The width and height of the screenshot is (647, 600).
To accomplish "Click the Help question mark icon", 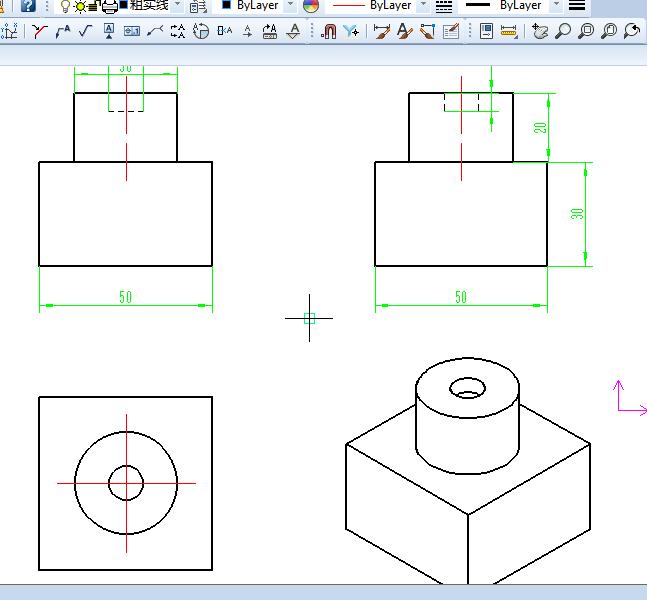I will (x=29, y=5).
